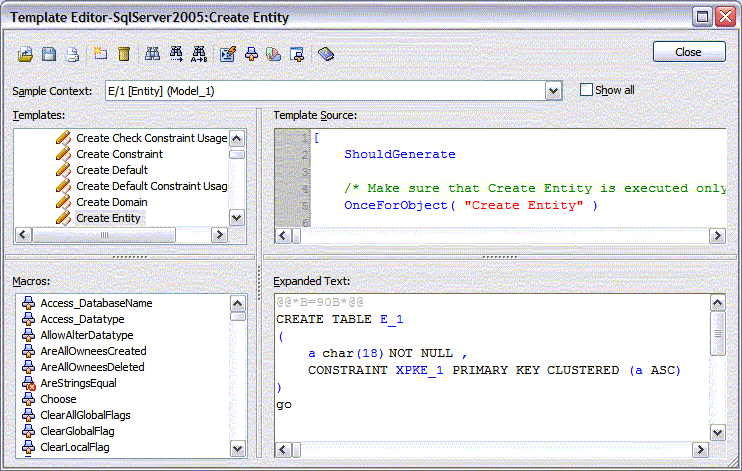Open the Sample Context dropdown
Screen dimensions: 742x471
[553, 91]
